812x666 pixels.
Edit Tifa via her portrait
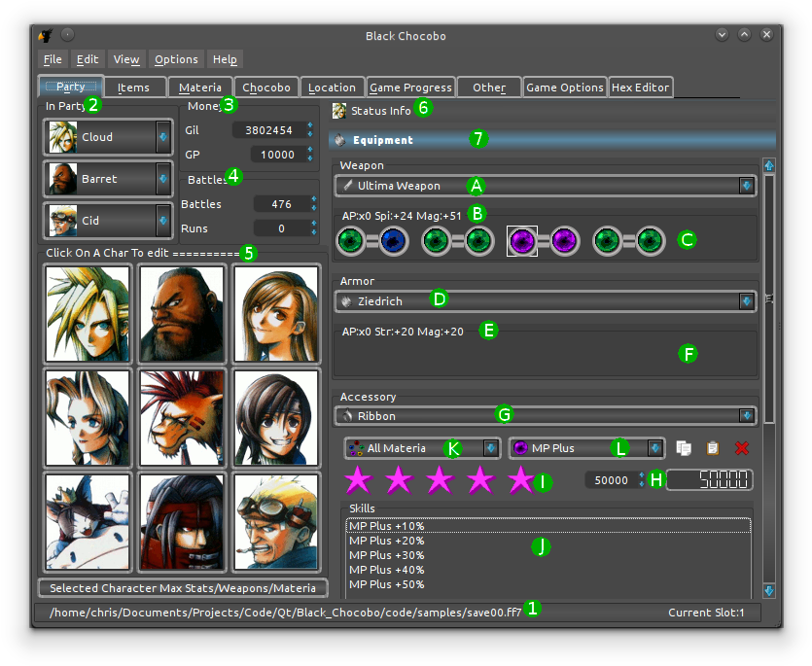(276, 313)
